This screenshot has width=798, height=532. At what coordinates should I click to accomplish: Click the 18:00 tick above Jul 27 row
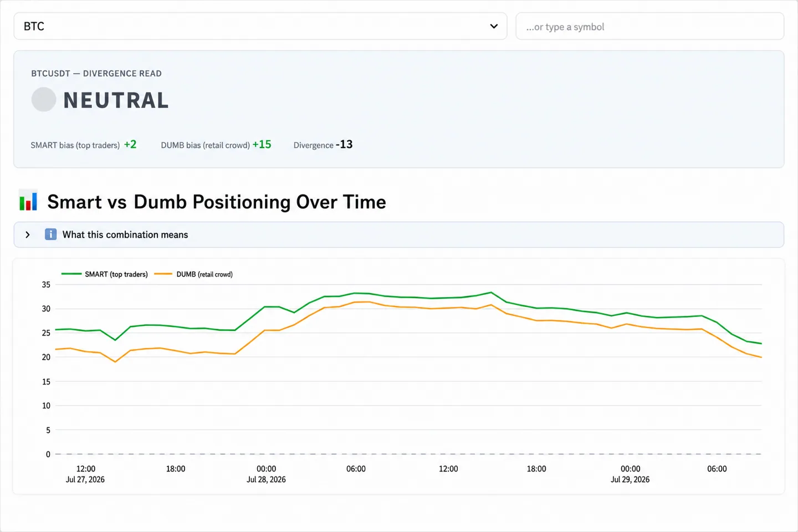pos(176,469)
